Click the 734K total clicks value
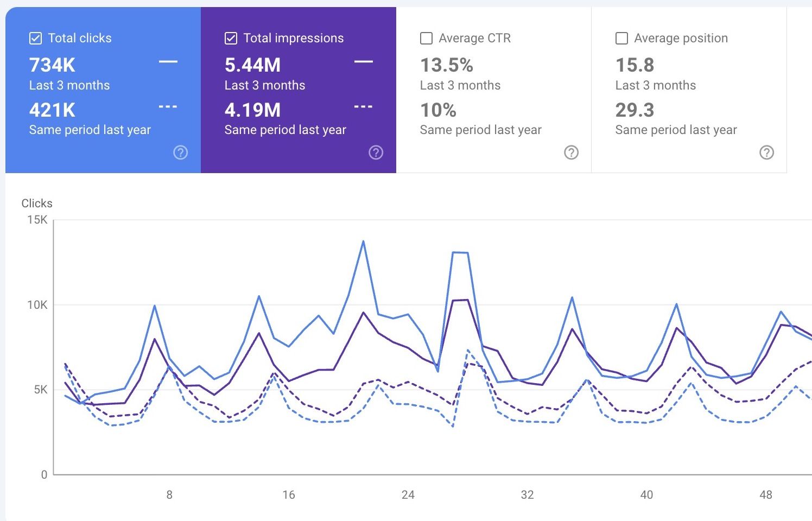812x521 pixels. [52, 65]
